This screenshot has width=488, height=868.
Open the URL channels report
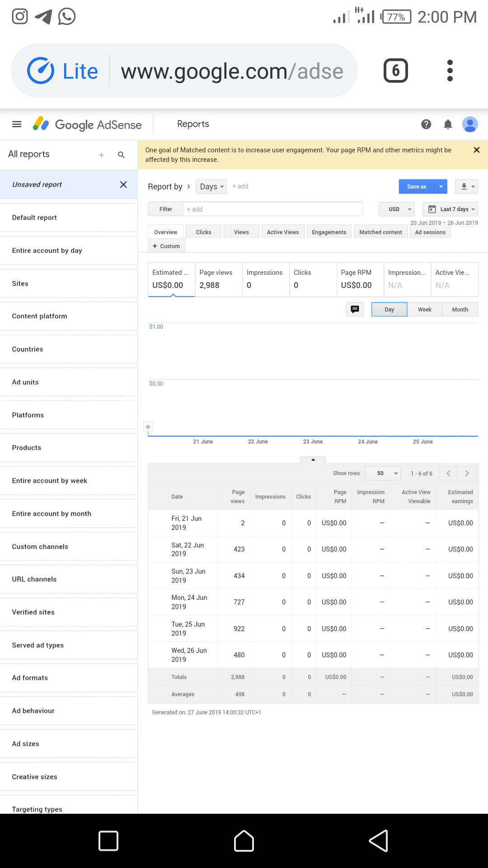pyautogui.click(x=69, y=579)
